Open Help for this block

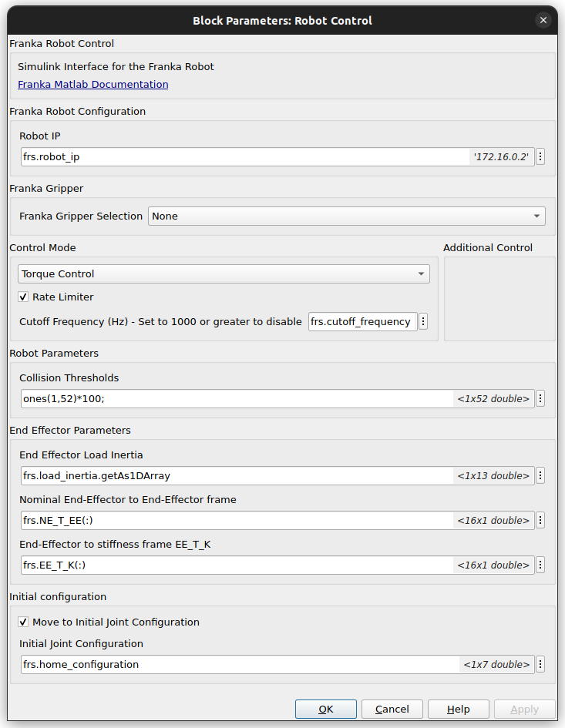point(459,710)
